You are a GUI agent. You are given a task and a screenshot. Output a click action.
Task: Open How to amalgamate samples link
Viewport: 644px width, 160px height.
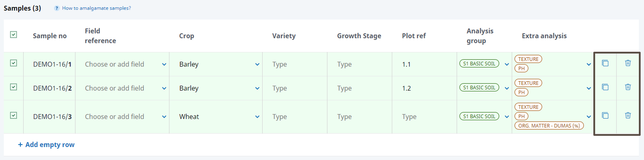point(96,8)
